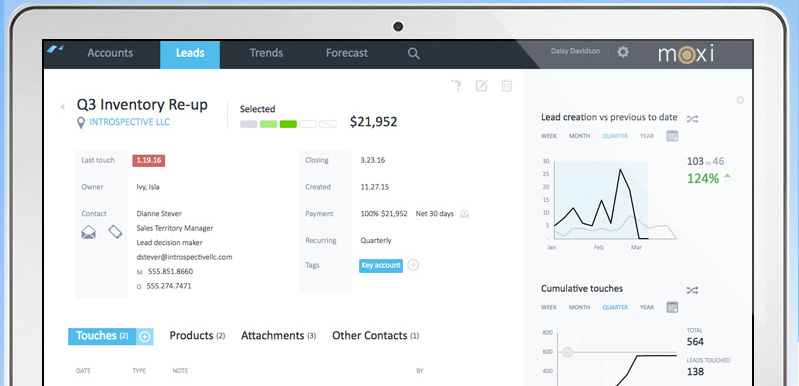Open the INTROSPECTIVE LLC account link

129,122
